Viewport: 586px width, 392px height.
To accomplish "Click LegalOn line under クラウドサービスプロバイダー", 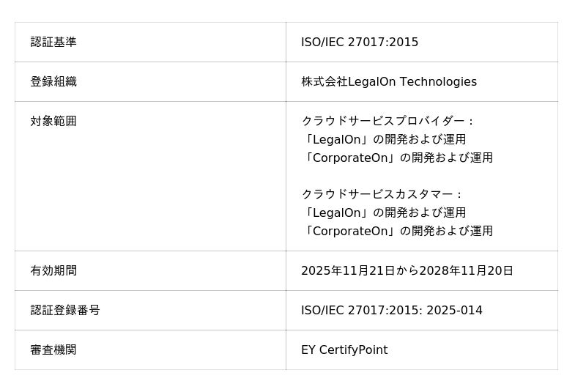I will click(384, 139).
